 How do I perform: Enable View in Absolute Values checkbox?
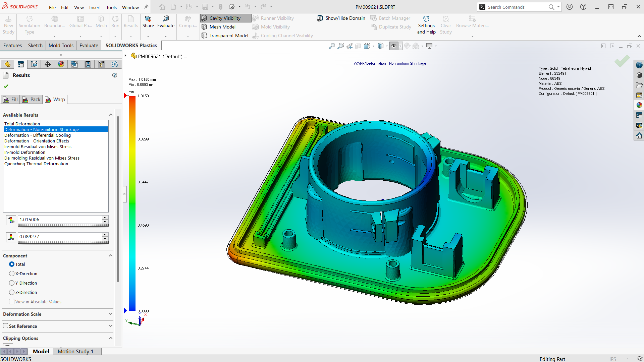[x=12, y=301]
